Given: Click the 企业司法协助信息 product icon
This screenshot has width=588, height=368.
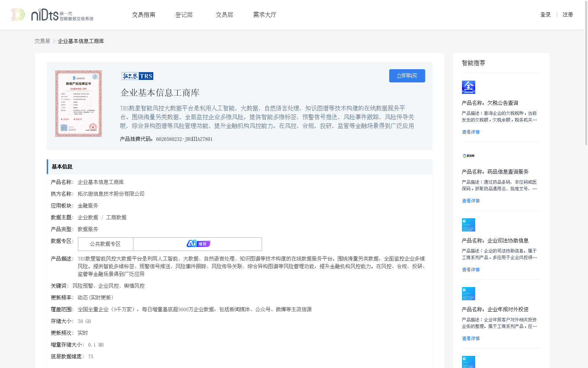Looking at the screenshot, I should pos(469,225).
